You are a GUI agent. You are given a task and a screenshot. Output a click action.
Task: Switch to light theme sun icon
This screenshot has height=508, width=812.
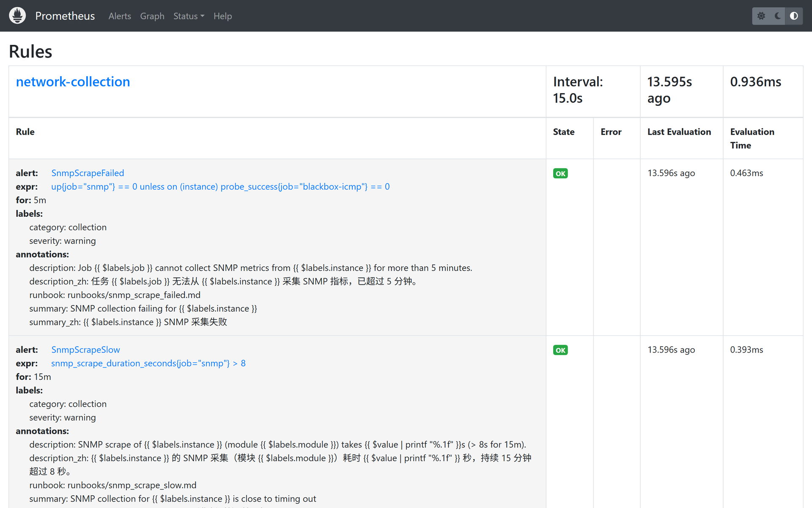pos(761,16)
